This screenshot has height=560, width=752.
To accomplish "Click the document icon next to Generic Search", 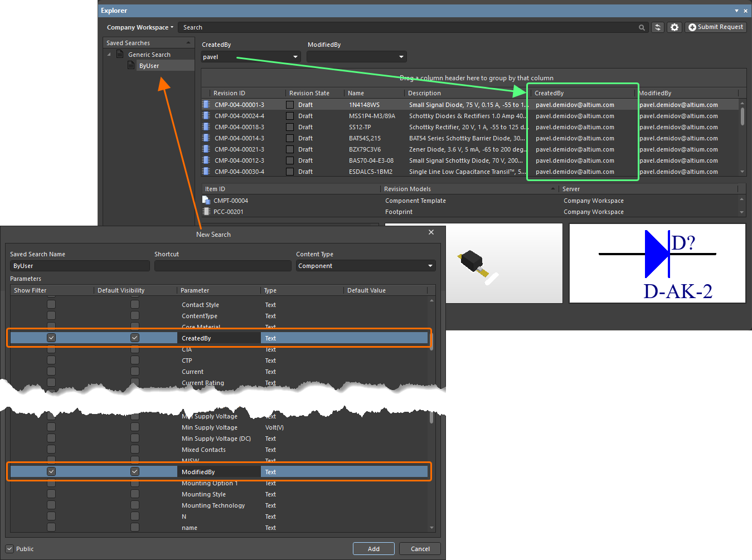I will coord(120,55).
